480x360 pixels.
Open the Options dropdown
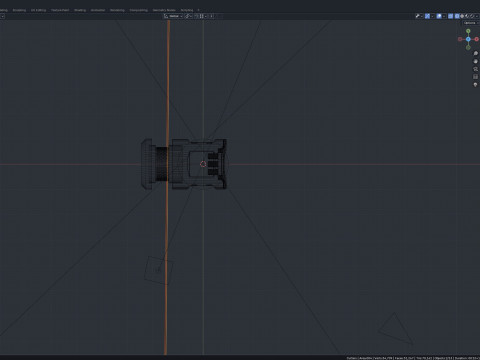pos(471,23)
